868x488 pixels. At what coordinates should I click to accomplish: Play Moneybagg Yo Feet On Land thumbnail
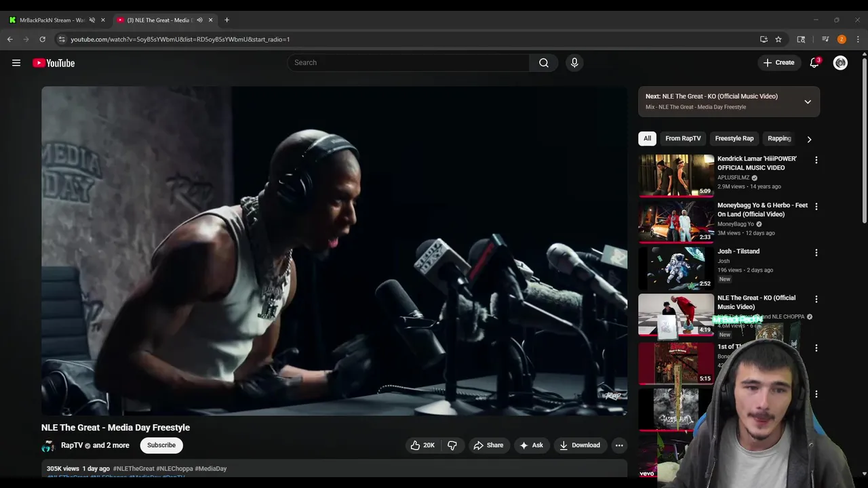point(676,222)
